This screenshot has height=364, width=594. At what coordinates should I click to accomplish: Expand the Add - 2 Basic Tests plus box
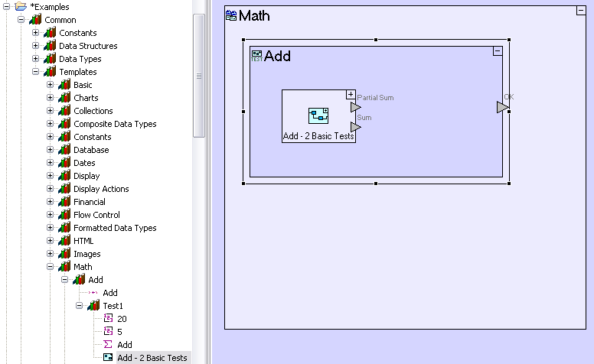351,94
